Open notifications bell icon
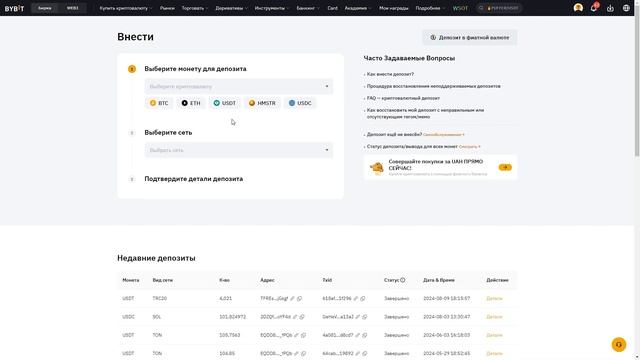Viewport: 640px width, 360px height. 594,8
